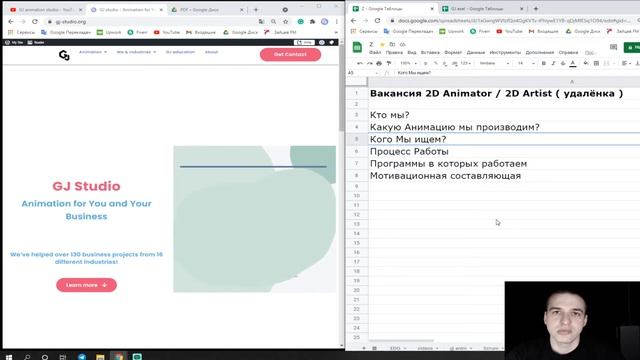Open the Инструменты menu in Sheets

click(x=505, y=53)
